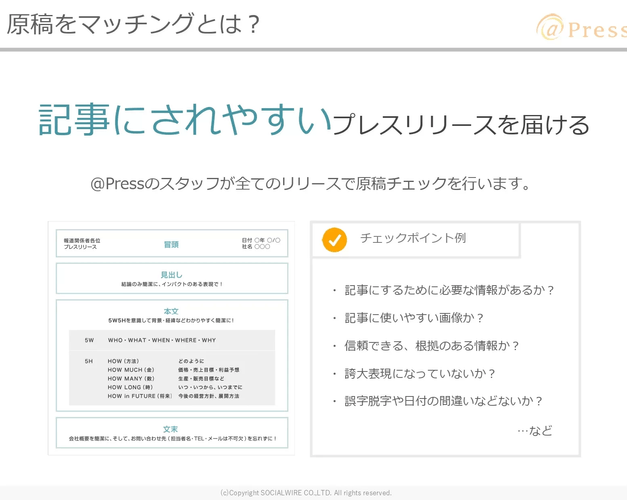Click the HOW MUCH (金) row
The width and height of the screenshot is (627, 500).
click(x=173, y=370)
